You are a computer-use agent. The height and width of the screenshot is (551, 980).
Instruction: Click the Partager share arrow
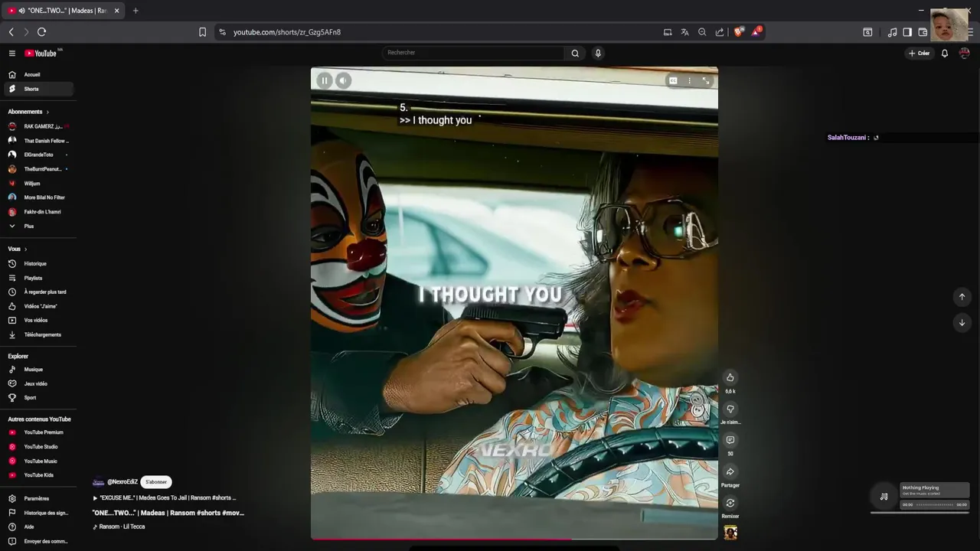[730, 471]
